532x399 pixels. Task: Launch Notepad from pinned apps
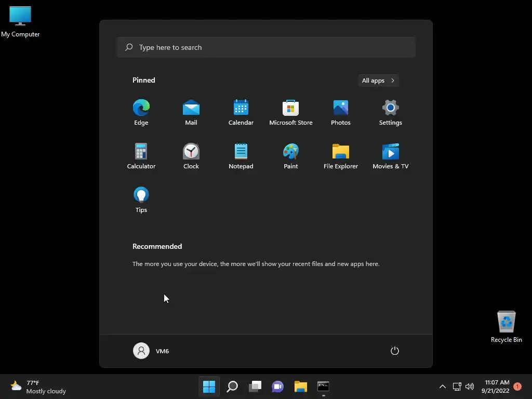point(241,156)
